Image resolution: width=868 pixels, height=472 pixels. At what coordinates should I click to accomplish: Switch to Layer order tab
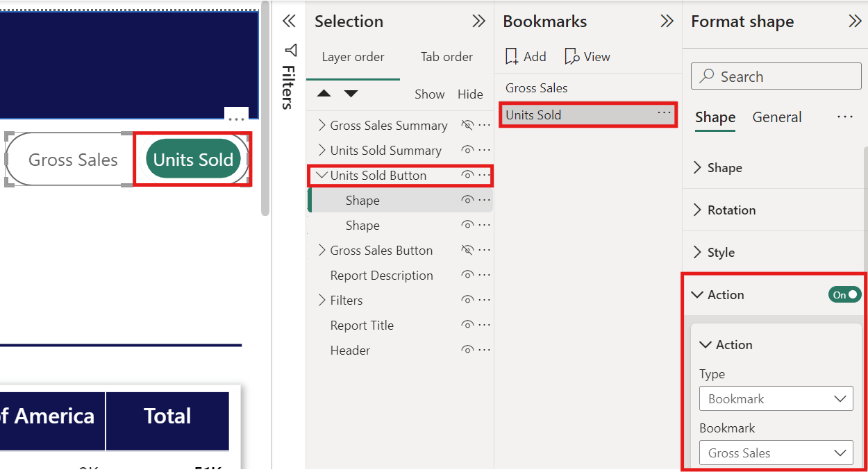[353, 57]
